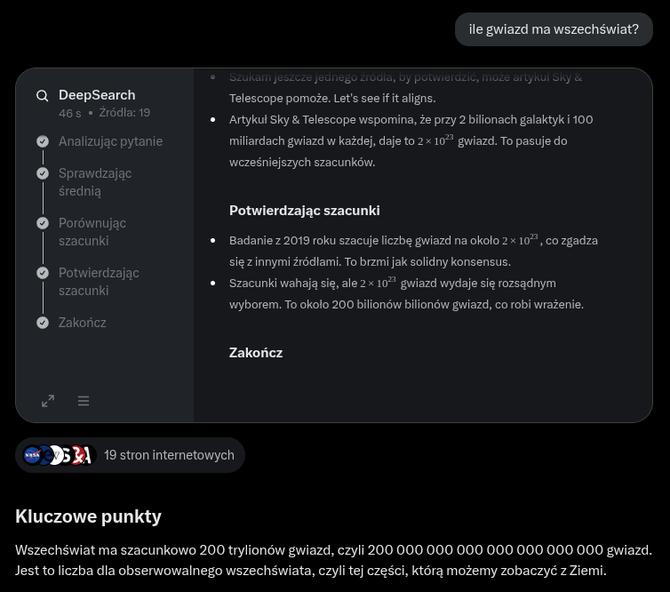670x592 pixels.
Task: Click checkmark beside Potwierdzając szacunki step
Action: coord(42,273)
